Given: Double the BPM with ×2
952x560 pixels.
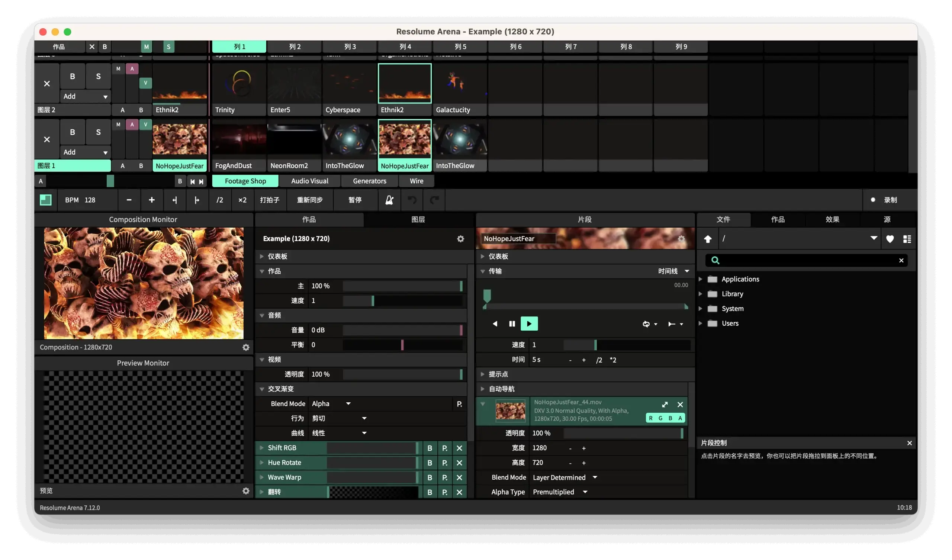Looking at the screenshot, I should pos(242,200).
